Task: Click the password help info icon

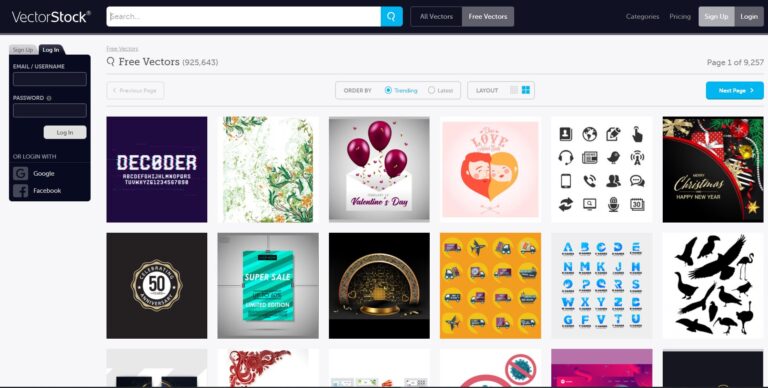Action: [49, 98]
